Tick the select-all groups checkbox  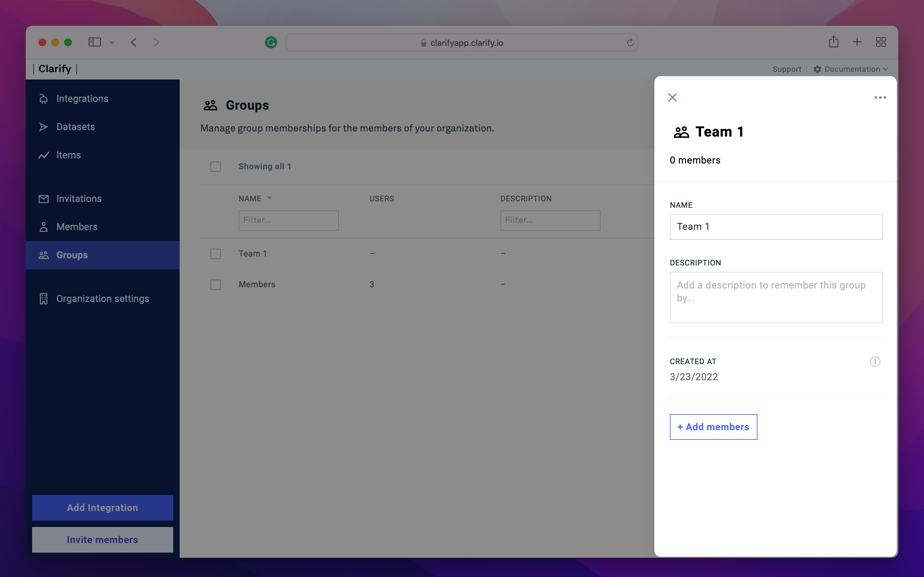(x=215, y=167)
